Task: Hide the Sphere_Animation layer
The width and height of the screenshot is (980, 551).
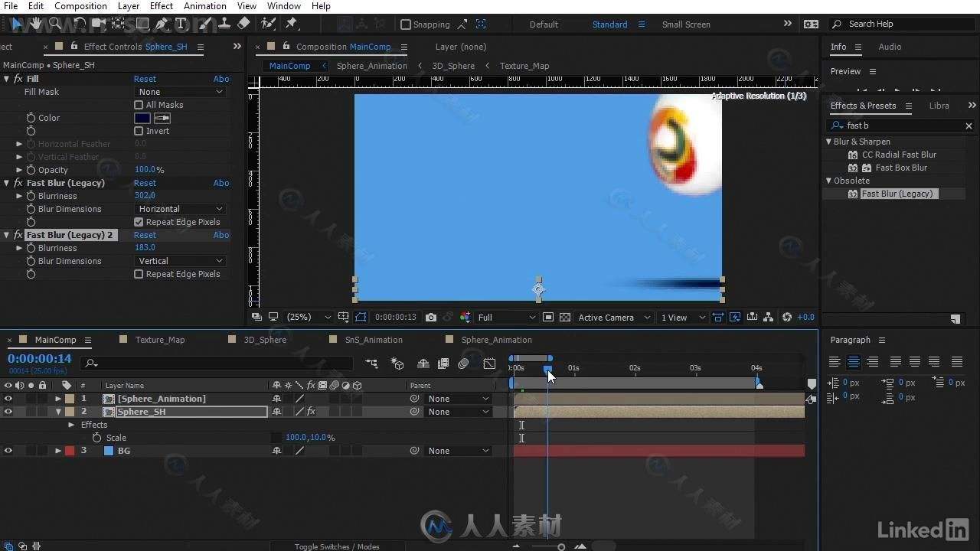Action: (x=8, y=399)
